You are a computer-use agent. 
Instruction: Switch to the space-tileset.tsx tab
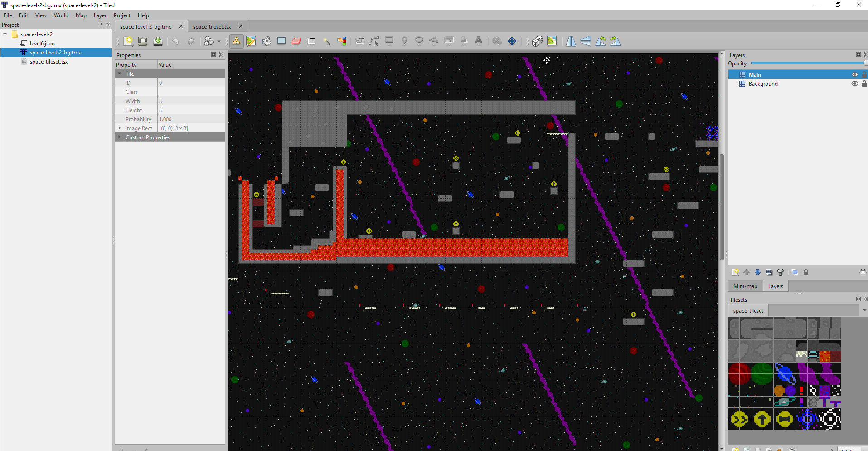(212, 27)
